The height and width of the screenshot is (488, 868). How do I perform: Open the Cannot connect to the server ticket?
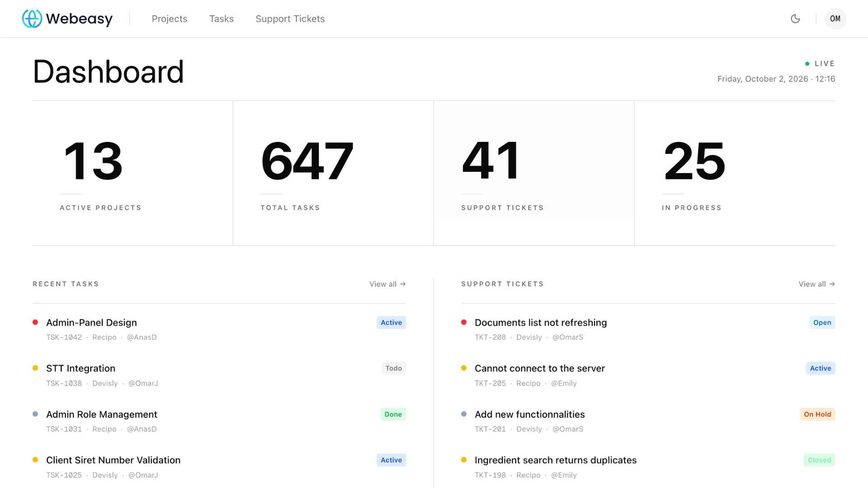[539, 368]
